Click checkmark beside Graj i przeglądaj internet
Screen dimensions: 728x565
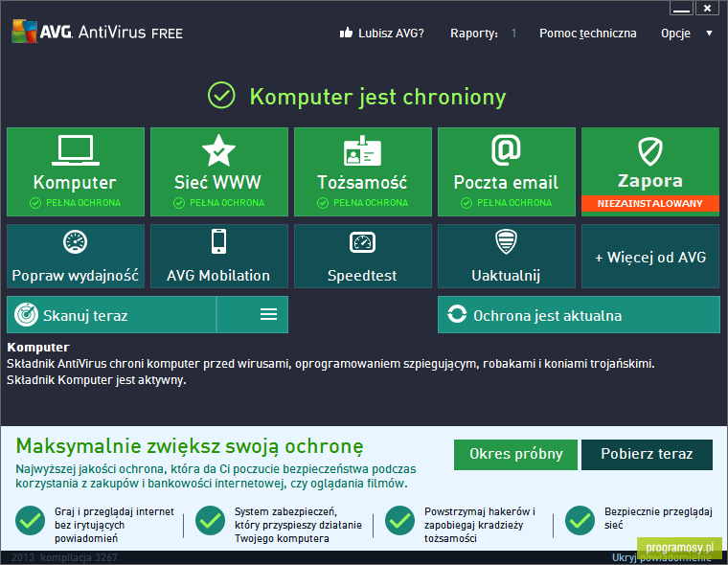[x=31, y=520]
